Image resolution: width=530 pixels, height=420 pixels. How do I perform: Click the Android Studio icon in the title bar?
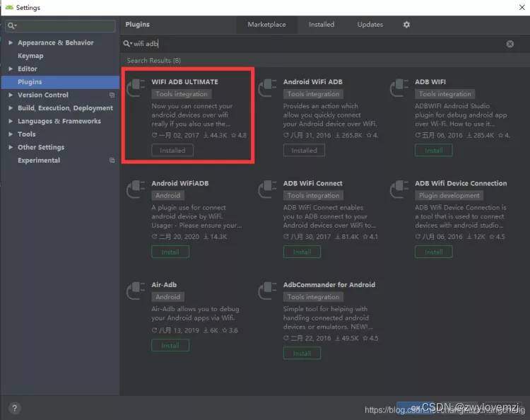(x=9, y=8)
